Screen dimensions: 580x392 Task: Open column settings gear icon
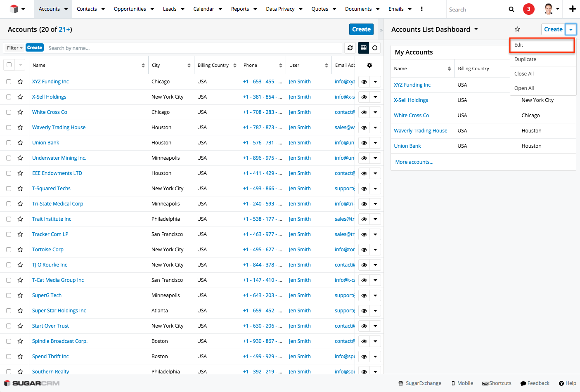click(x=369, y=65)
